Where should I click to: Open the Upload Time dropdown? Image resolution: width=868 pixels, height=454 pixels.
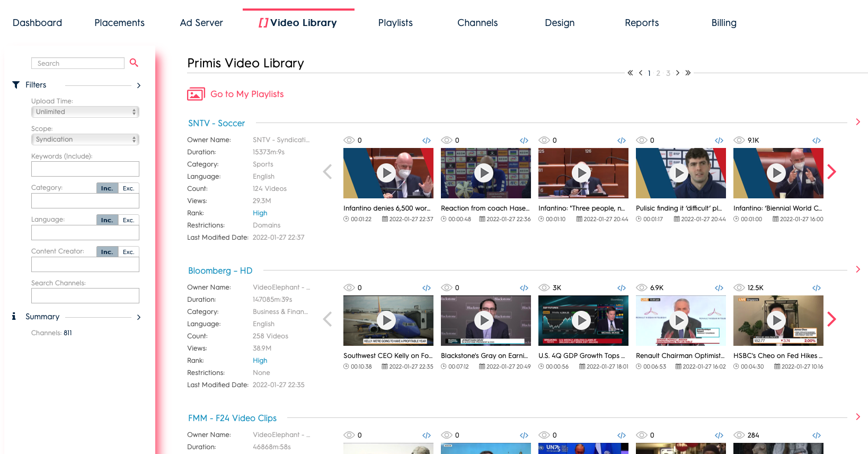click(85, 112)
